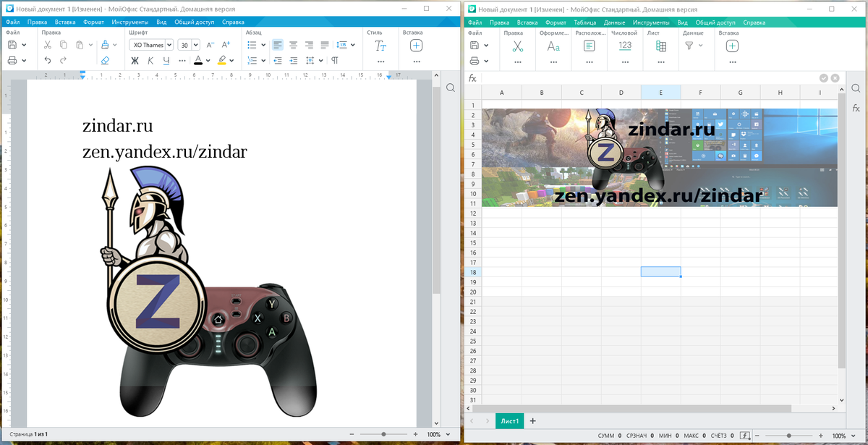Increase paragraph indent icon
The height and width of the screenshot is (445, 868).
pos(294,61)
